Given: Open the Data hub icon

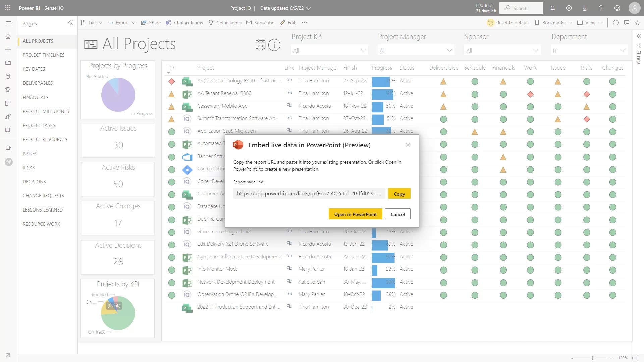Looking at the screenshot, I should (x=8, y=76).
